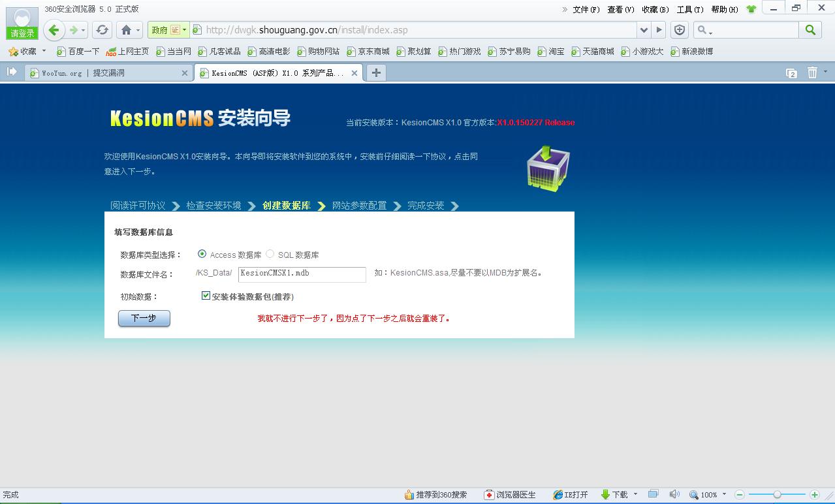This screenshot has height=504, width=835.
Task: Select the Access 数据库 radio button
Action: pos(202,254)
